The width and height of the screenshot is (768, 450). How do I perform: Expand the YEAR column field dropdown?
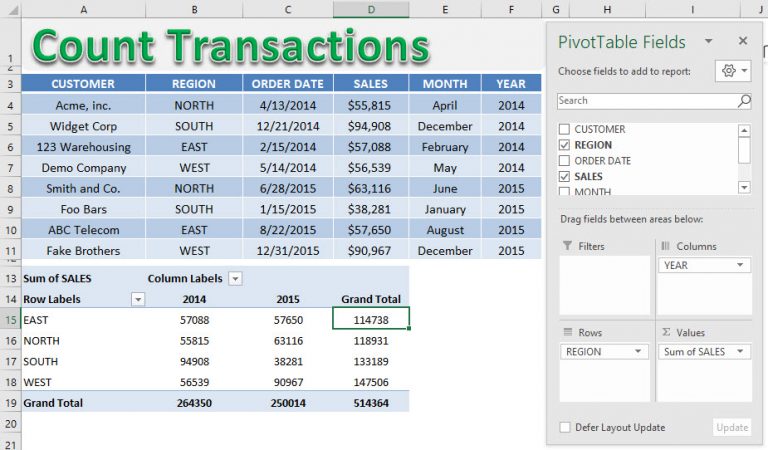point(740,265)
